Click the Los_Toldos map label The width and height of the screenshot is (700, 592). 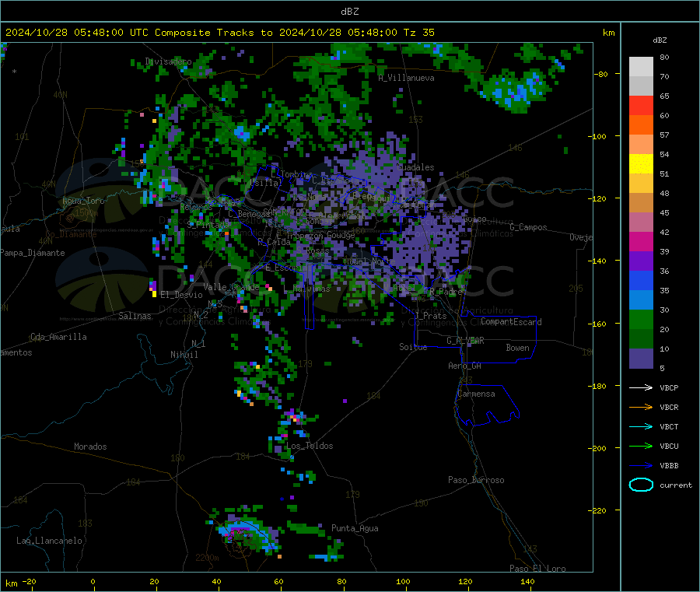click(x=310, y=446)
